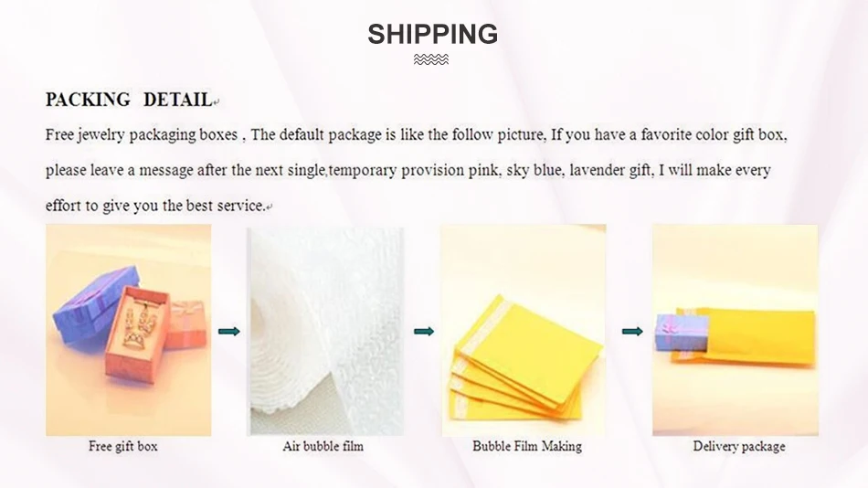Select the 'Air bubble film' caption
868x488 pixels.
(x=323, y=447)
